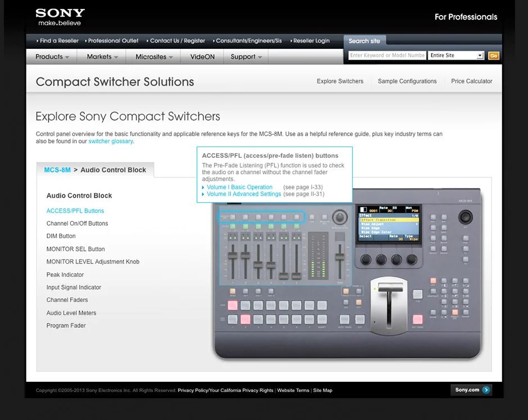The width and height of the screenshot is (528, 420).
Task: Click the Sony make.believe logo
Action: (60, 16)
